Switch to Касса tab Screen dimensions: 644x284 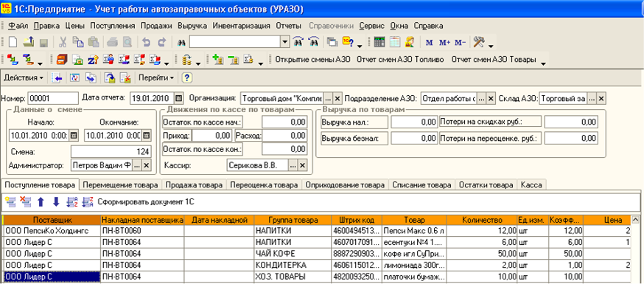pos(531,185)
